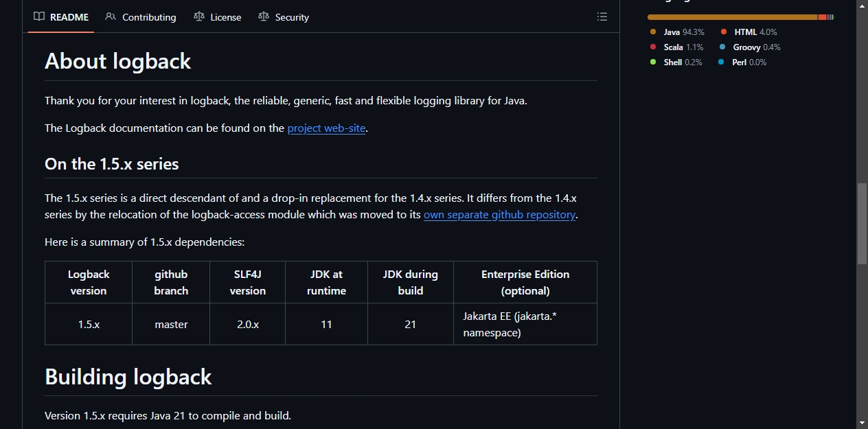Click the Java orange color dot
The image size is (868, 429).
tap(653, 32)
